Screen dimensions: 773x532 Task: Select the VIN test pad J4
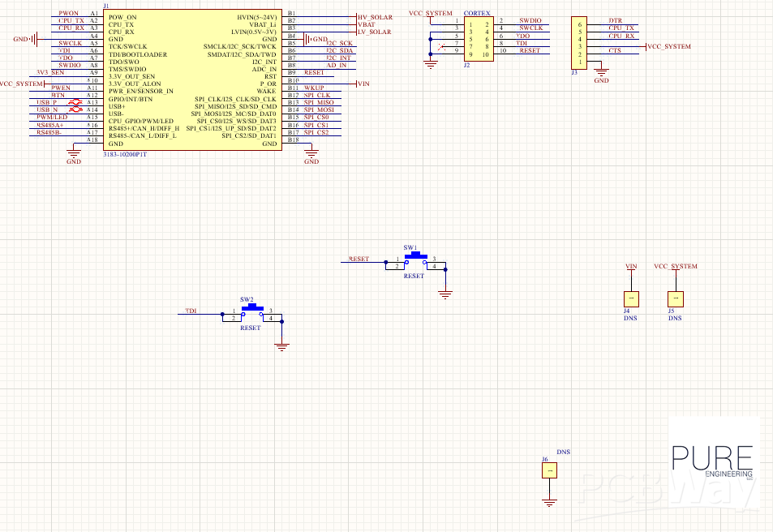pyautogui.click(x=630, y=299)
